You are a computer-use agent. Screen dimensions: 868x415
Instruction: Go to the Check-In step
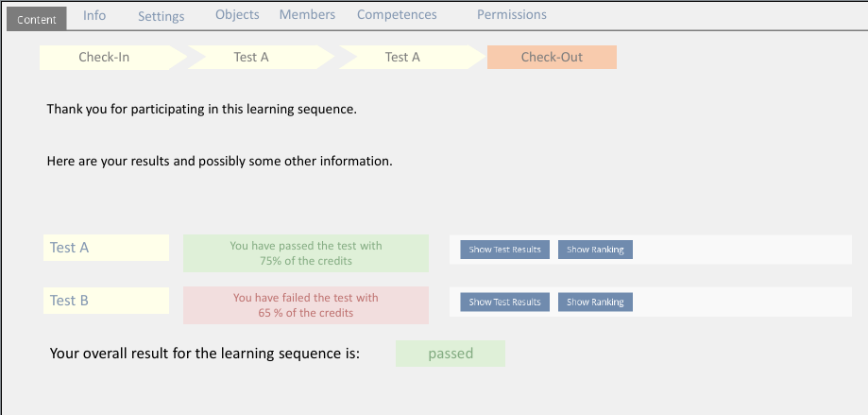[x=106, y=58]
